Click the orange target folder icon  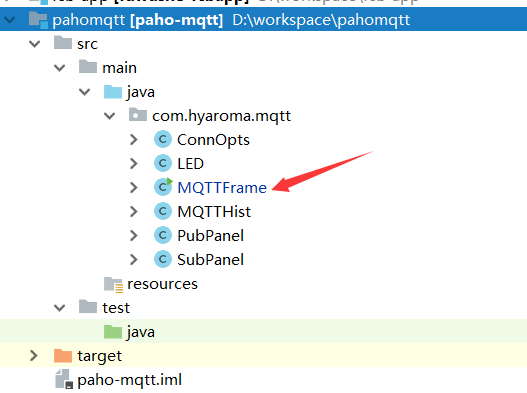pos(63,356)
